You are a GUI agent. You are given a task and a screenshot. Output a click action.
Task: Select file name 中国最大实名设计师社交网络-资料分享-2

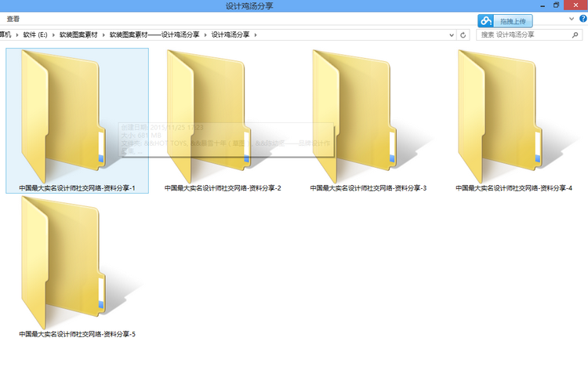[223, 188]
